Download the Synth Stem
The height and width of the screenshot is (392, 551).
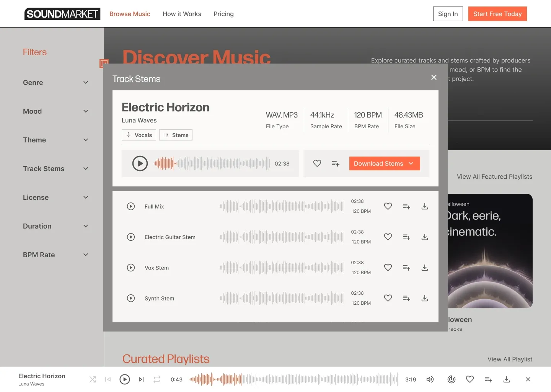pyautogui.click(x=425, y=298)
